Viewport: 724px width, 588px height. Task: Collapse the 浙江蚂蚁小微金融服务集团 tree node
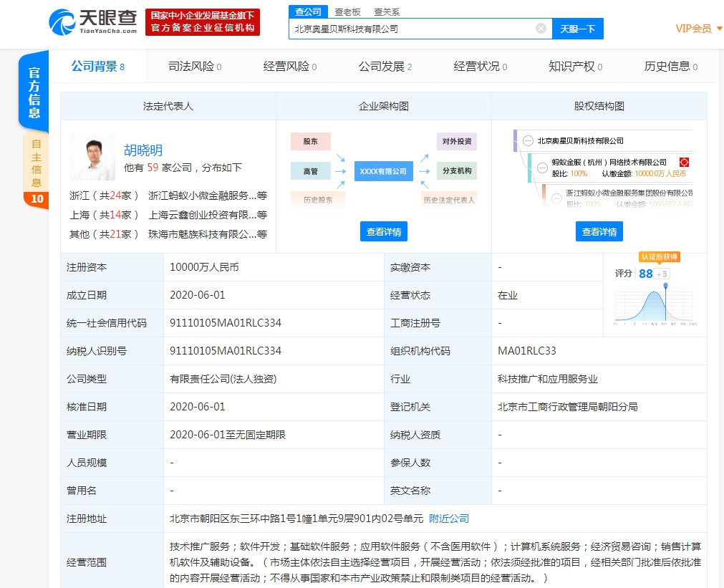[557, 198]
